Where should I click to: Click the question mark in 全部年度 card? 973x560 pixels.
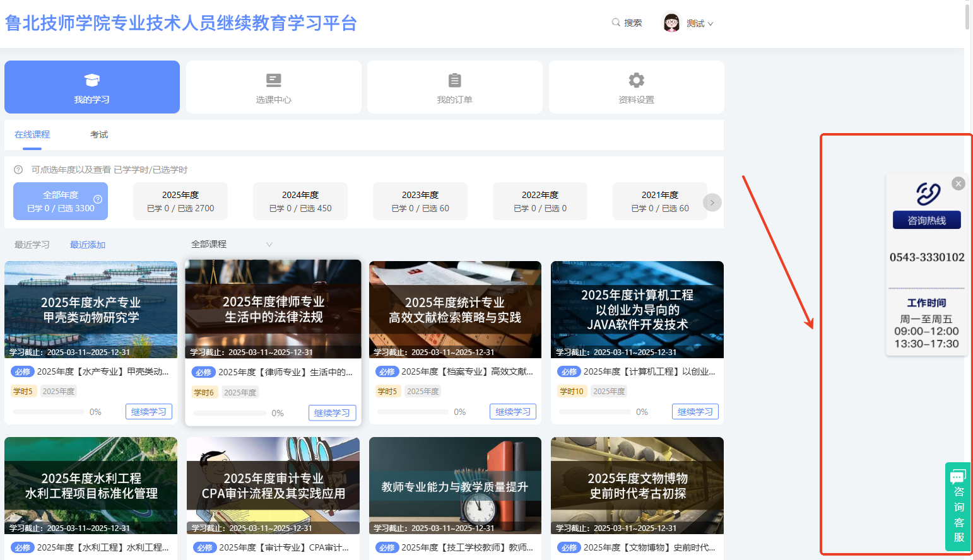(x=98, y=199)
